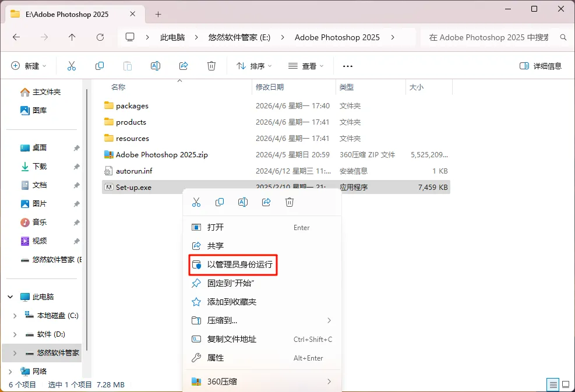Click the search magnifier icon

(x=563, y=37)
